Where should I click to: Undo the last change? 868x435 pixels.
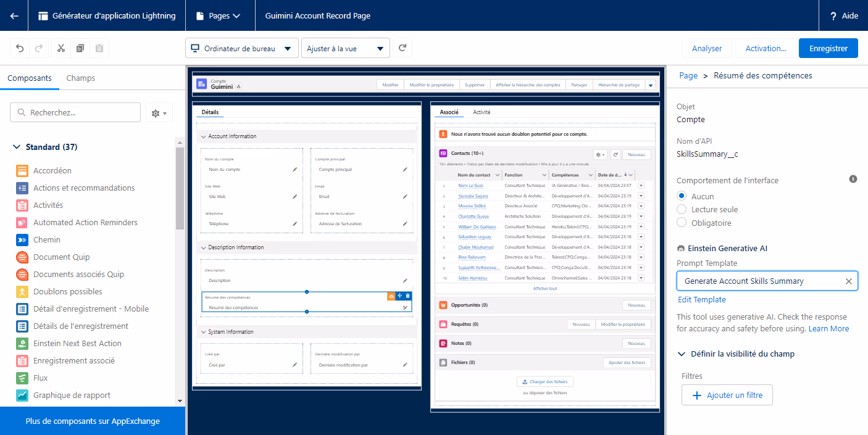(20, 48)
